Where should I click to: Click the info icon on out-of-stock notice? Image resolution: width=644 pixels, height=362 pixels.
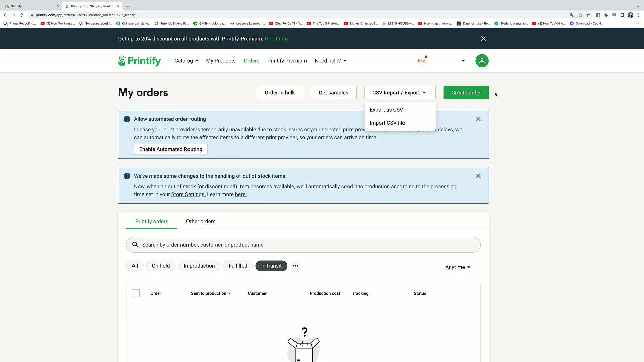point(127,176)
